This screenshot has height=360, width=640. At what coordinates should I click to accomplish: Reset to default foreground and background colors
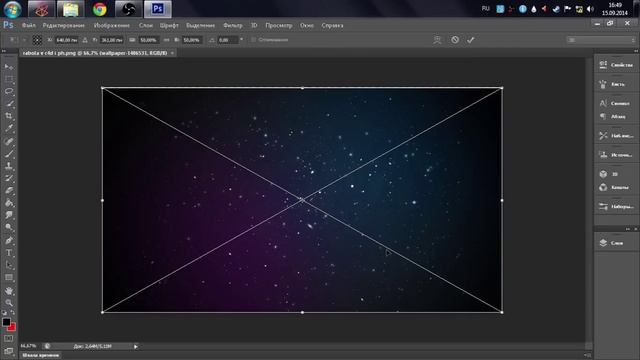point(4,313)
